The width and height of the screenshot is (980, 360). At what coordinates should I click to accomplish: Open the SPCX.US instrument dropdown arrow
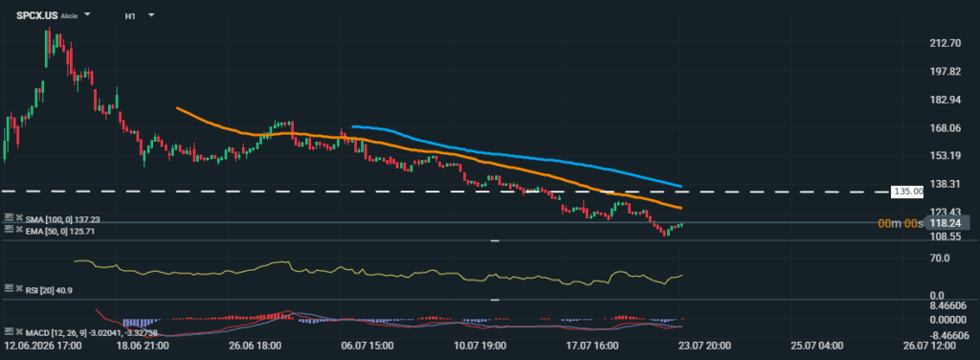[x=87, y=14]
